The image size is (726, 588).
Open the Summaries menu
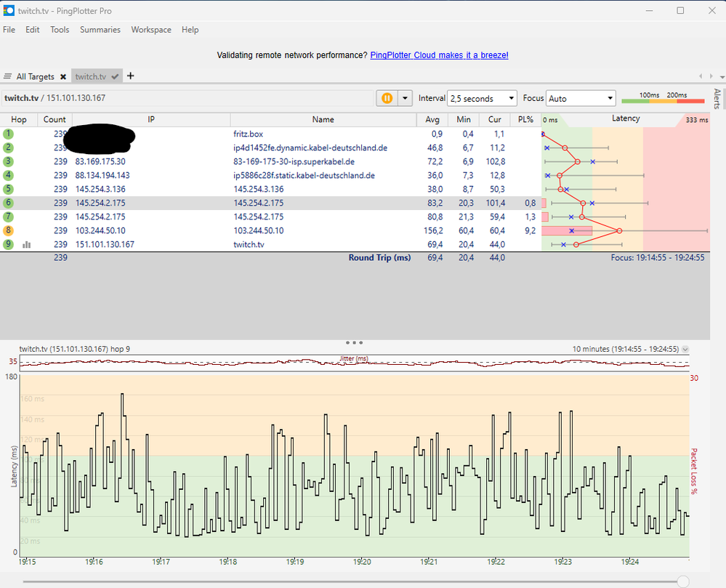[100, 30]
